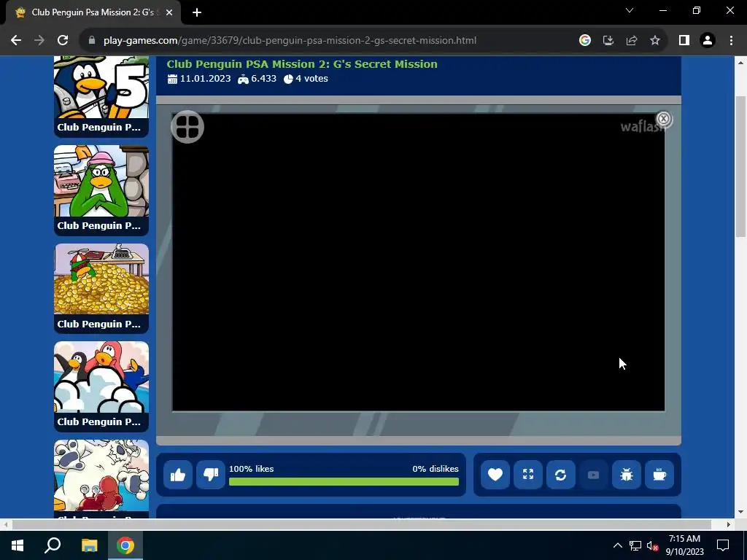Go back to the previous page
747x560 pixels.
pos(16,41)
